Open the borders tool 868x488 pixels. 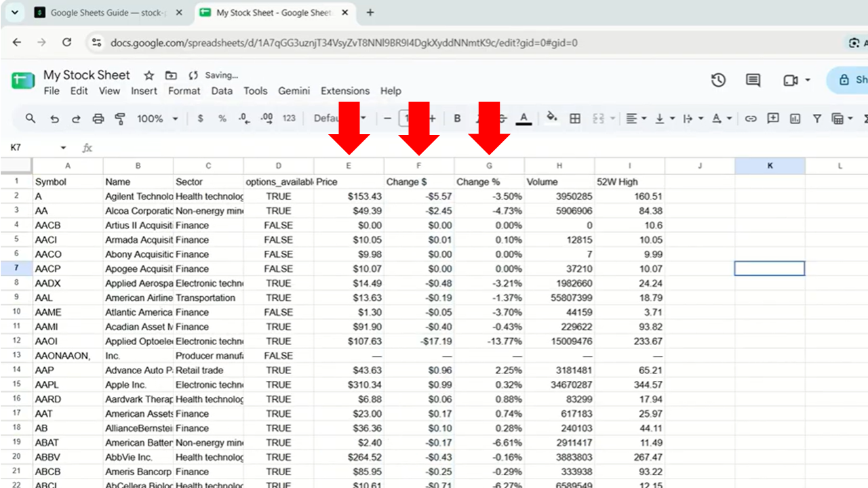pyautogui.click(x=575, y=119)
